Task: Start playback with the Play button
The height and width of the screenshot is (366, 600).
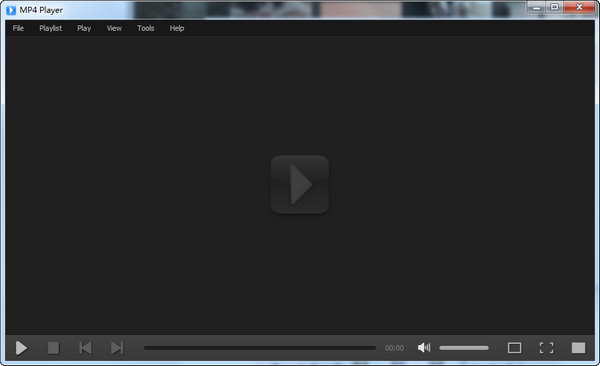Action: (x=21, y=348)
